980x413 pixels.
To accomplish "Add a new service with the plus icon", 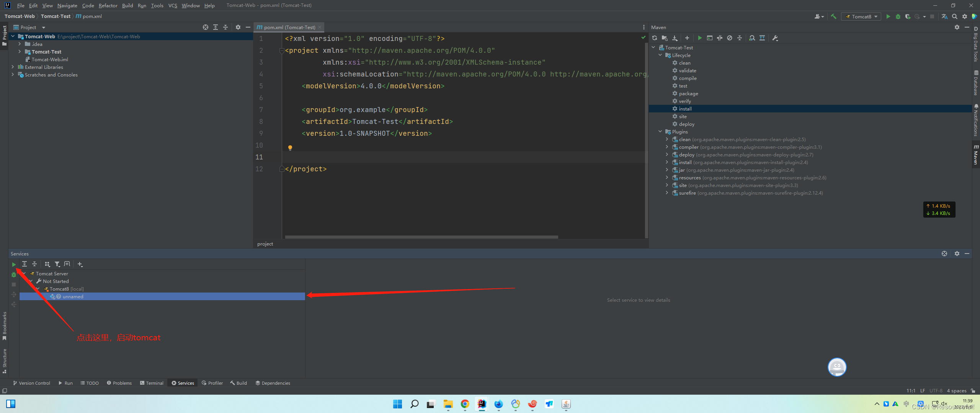I will click(80, 264).
